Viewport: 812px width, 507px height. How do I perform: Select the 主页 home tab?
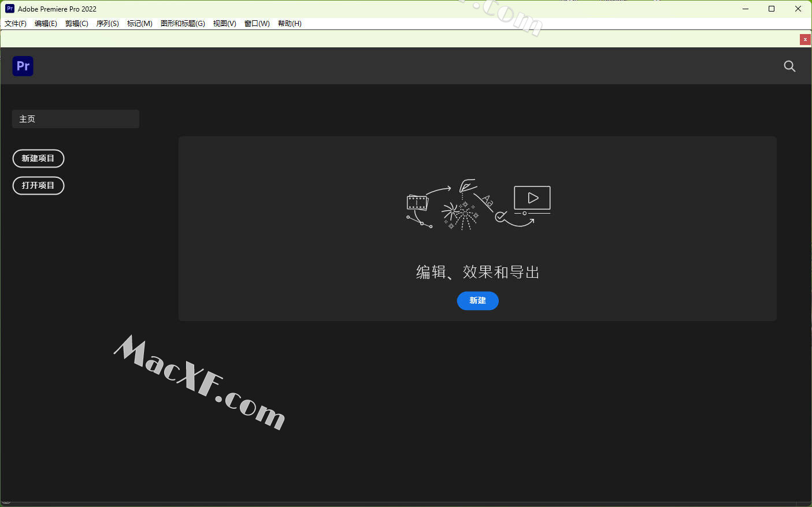pos(76,119)
